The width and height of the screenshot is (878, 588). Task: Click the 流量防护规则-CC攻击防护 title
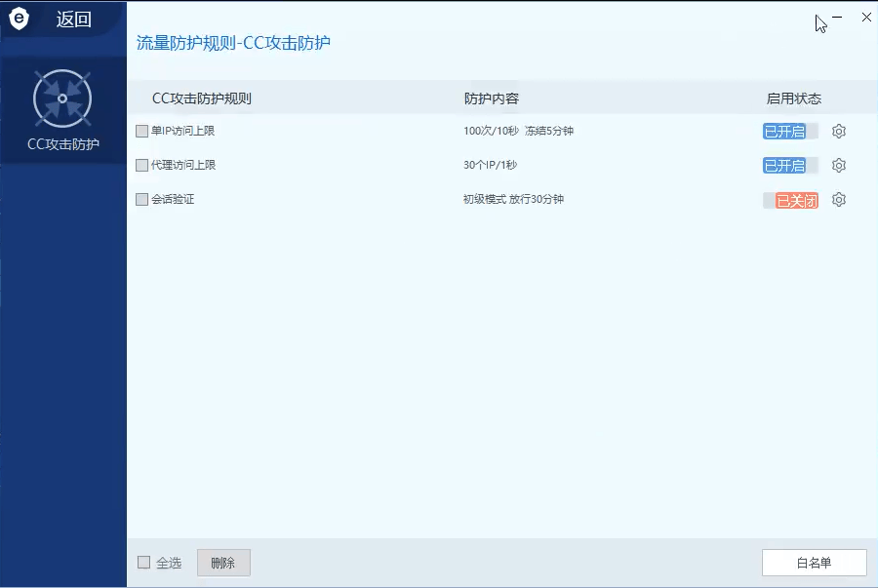pyautogui.click(x=233, y=43)
